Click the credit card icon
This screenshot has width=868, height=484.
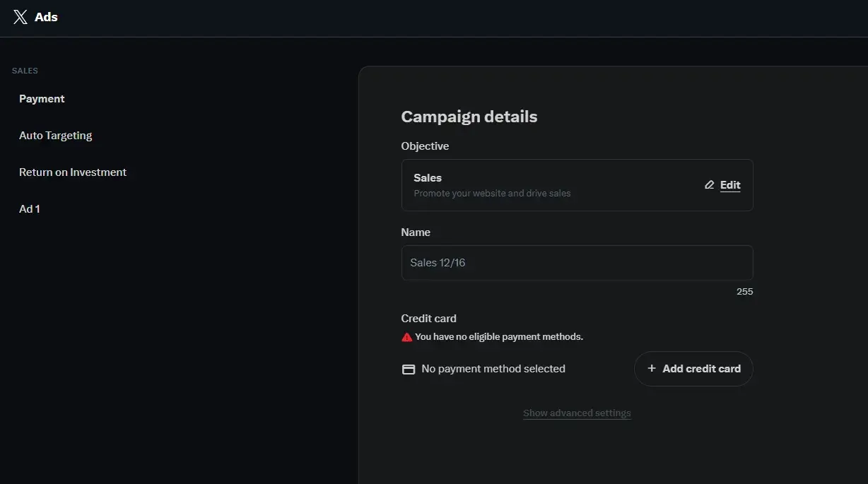click(409, 369)
